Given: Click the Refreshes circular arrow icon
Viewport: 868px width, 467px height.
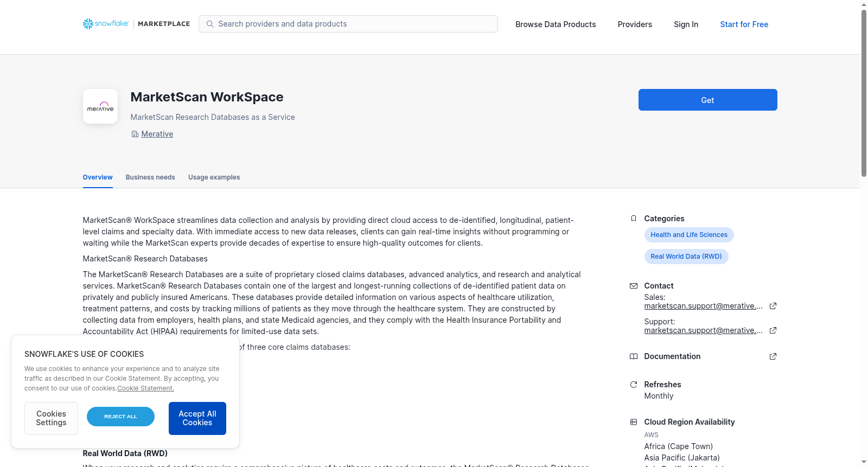Looking at the screenshot, I should [633, 385].
